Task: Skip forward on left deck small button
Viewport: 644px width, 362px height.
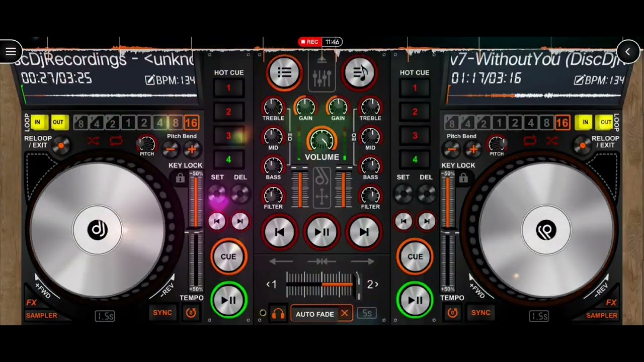Action: (x=240, y=221)
